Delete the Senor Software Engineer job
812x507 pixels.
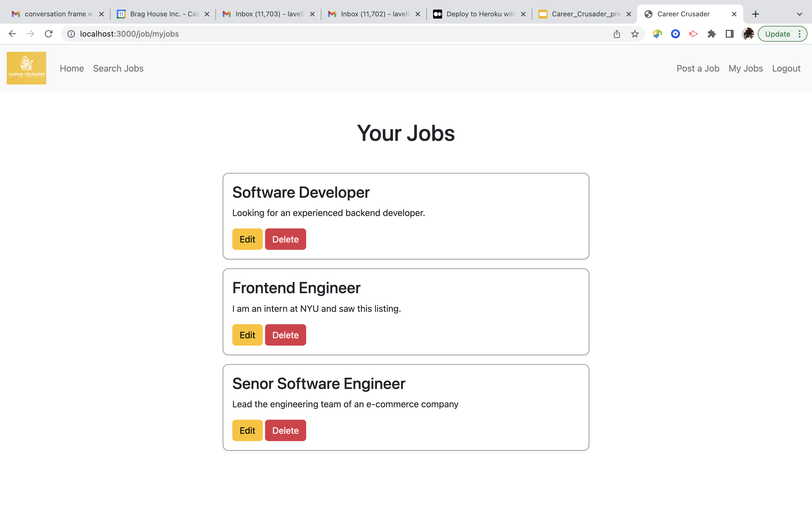tap(285, 430)
